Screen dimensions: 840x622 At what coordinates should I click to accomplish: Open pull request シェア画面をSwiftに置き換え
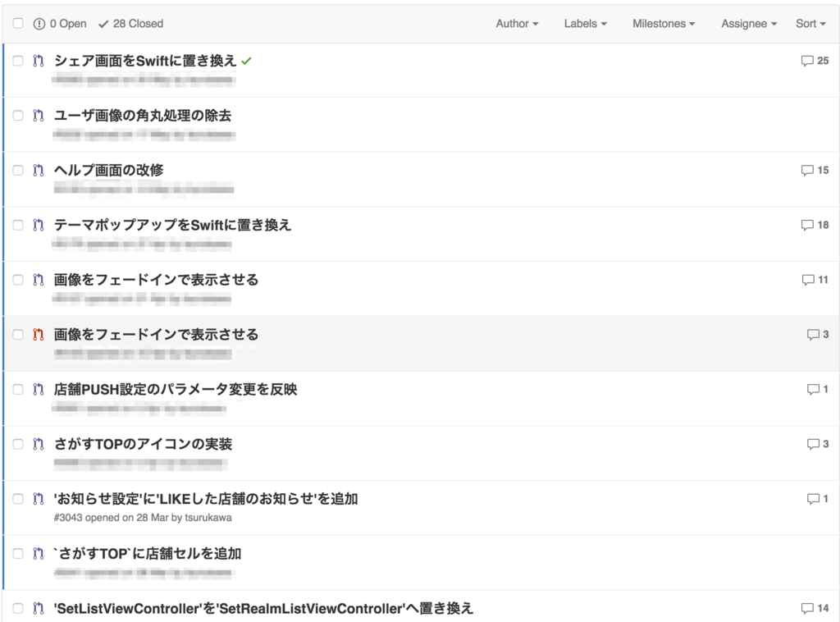[x=145, y=61]
